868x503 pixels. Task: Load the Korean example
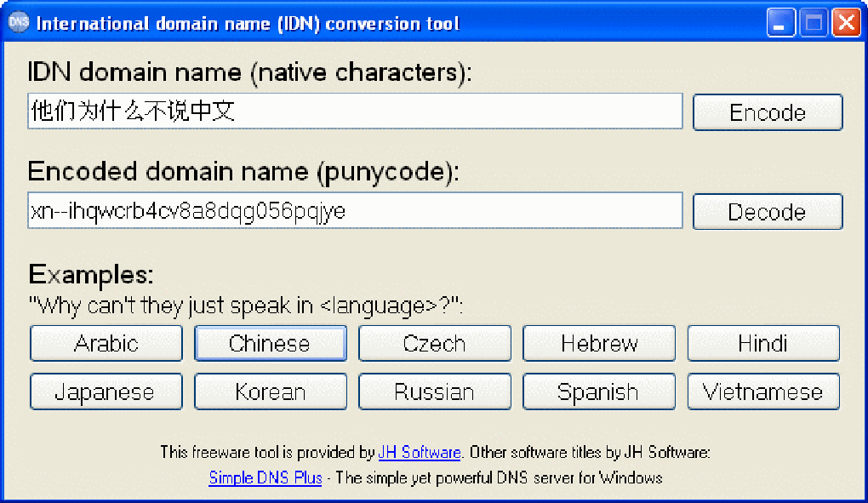tap(270, 392)
